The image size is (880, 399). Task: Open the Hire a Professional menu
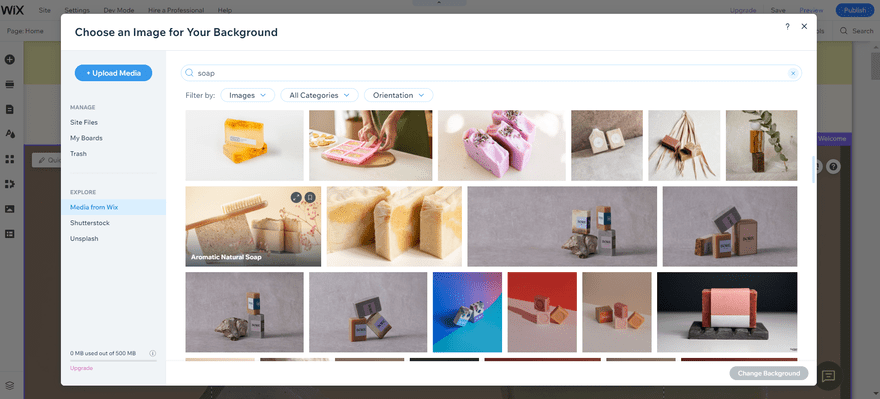coord(175,10)
